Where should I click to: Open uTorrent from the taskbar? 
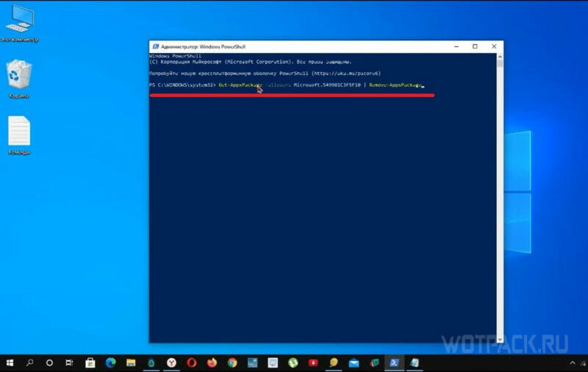pos(293,362)
